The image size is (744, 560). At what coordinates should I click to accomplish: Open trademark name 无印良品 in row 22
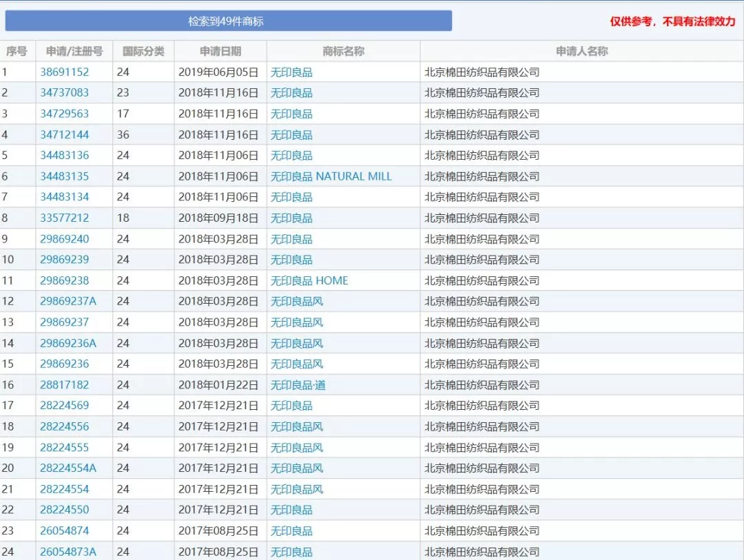(291, 510)
